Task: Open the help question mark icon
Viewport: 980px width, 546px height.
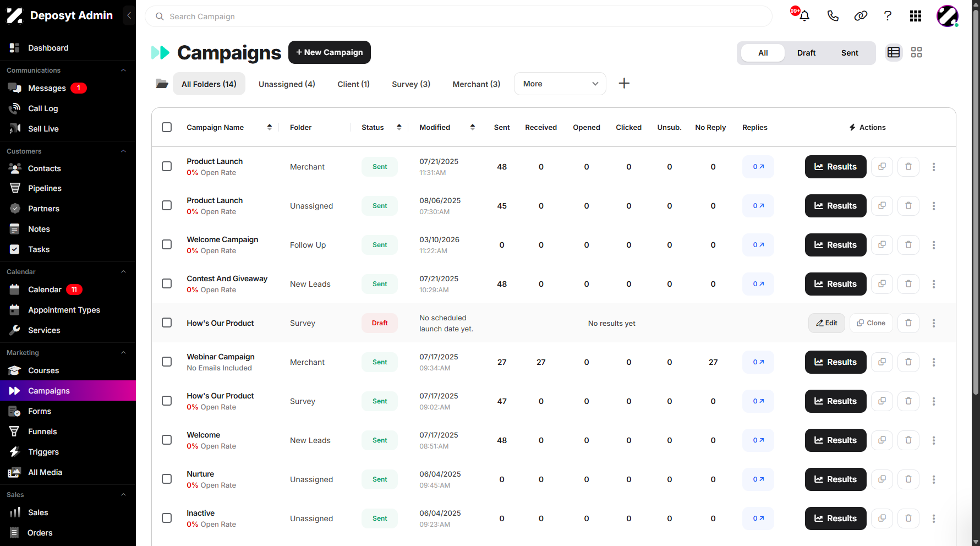Action: coord(888,16)
